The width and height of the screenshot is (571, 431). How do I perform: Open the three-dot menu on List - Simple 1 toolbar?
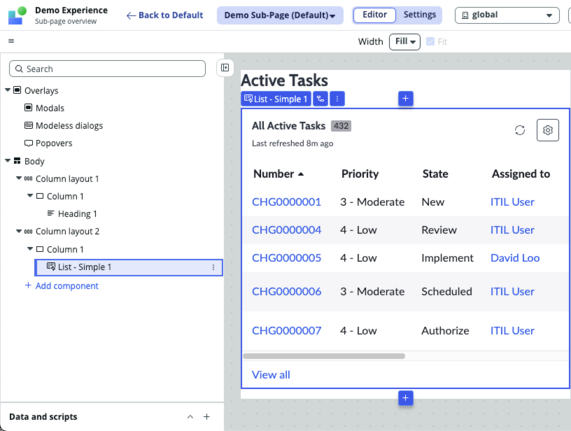337,99
